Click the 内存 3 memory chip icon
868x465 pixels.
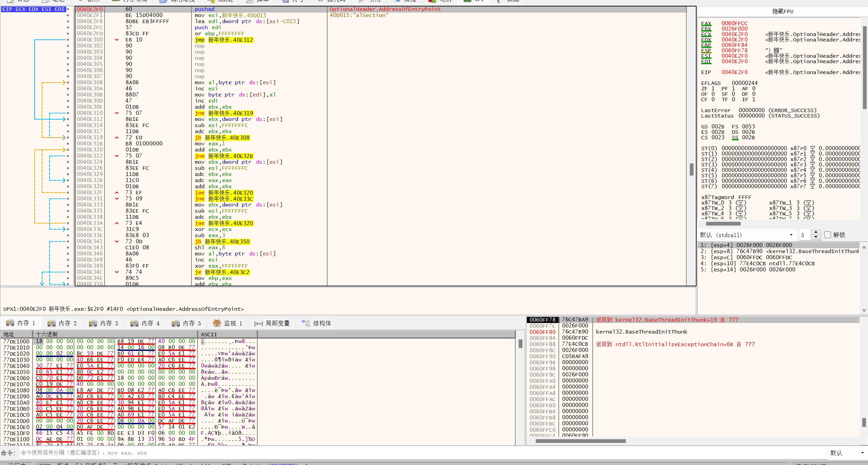coord(93,323)
